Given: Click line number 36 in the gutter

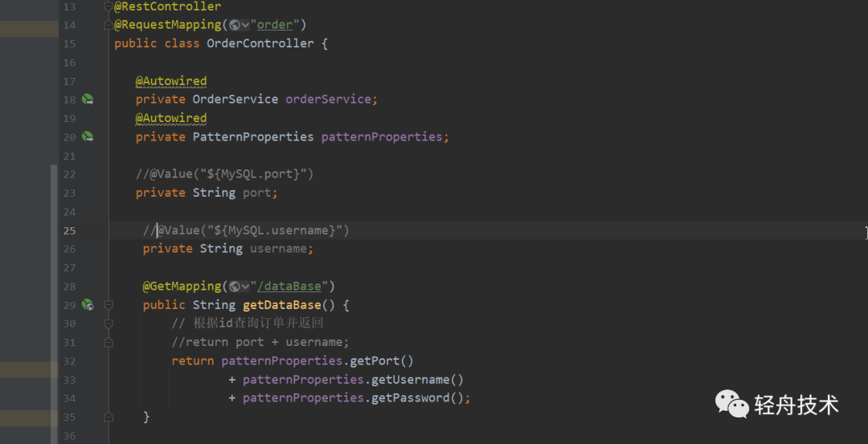Looking at the screenshot, I should point(69,436).
